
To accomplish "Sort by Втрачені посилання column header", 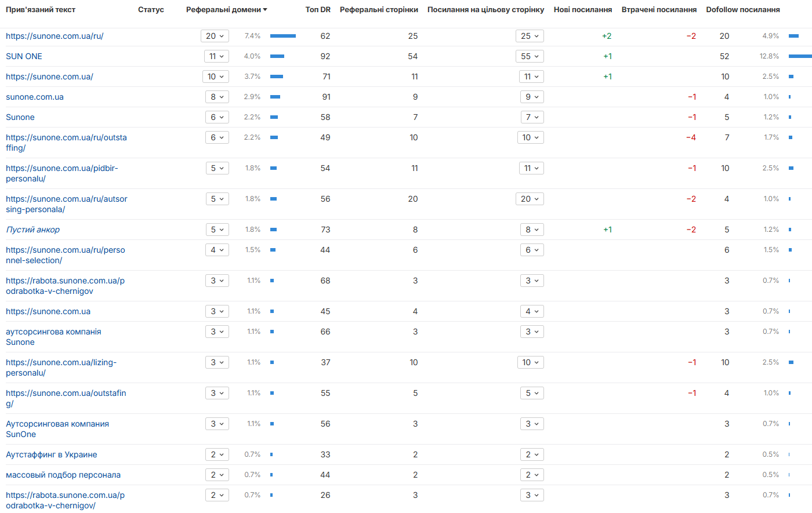I will click(x=659, y=10).
